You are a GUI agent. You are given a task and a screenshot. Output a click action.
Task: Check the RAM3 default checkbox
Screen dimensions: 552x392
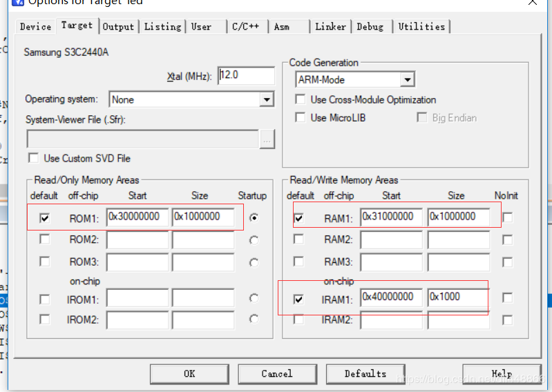coord(298,262)
